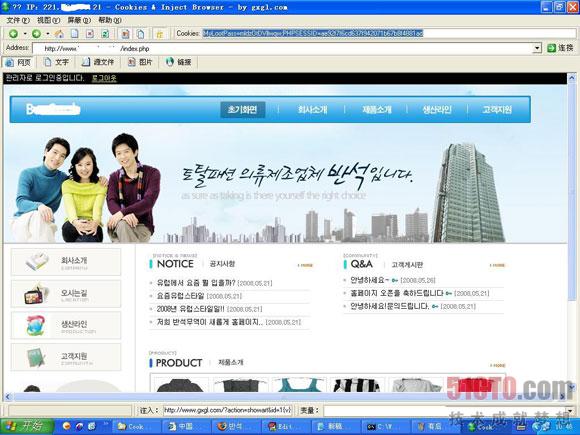Image resolution: width=580 pixels, height=435 pixels.
Task: Click the Address URL input field
Action: [x=283, y=48]
